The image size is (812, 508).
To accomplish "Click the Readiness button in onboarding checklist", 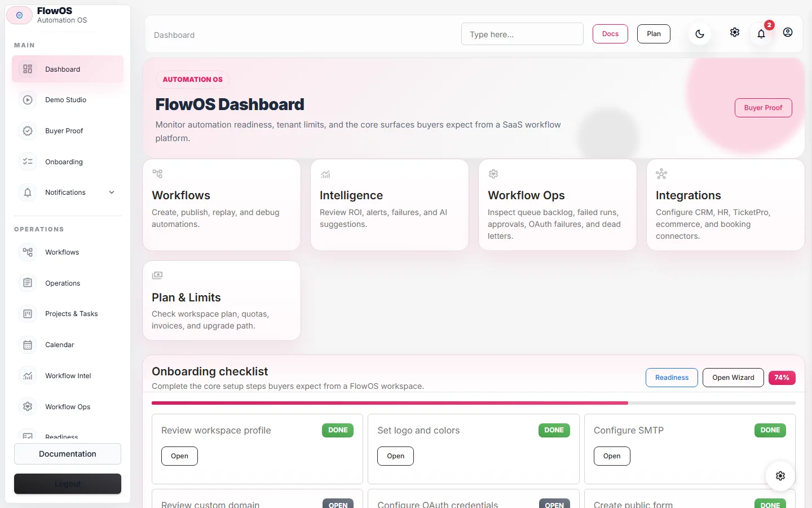I will click(672, 378).
